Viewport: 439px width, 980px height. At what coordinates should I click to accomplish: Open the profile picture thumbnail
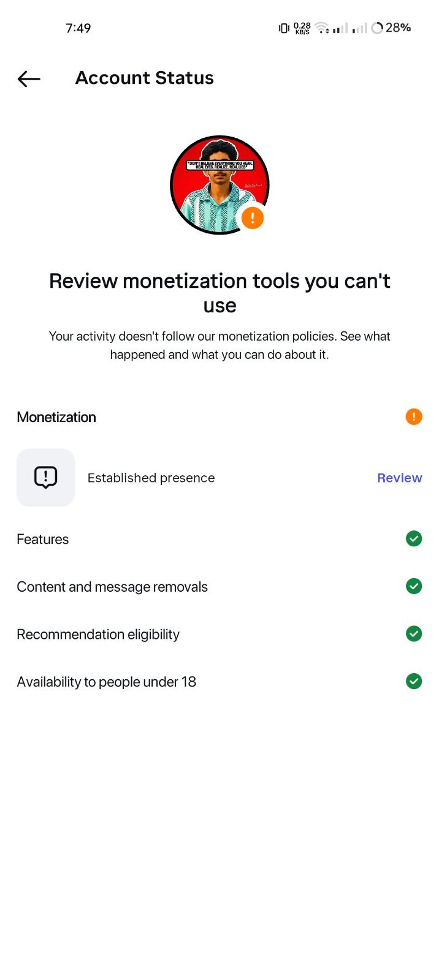pyautogui.click(x=219, y=185)
